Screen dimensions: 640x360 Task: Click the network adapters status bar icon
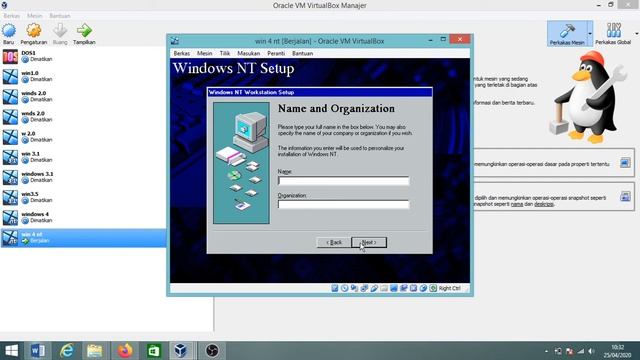point(364,288)
